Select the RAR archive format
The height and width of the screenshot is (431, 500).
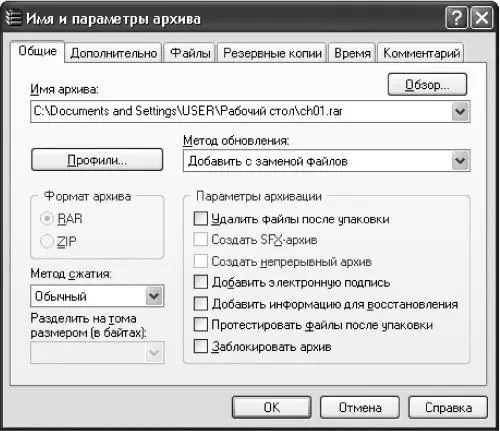(x=47, y=219)
